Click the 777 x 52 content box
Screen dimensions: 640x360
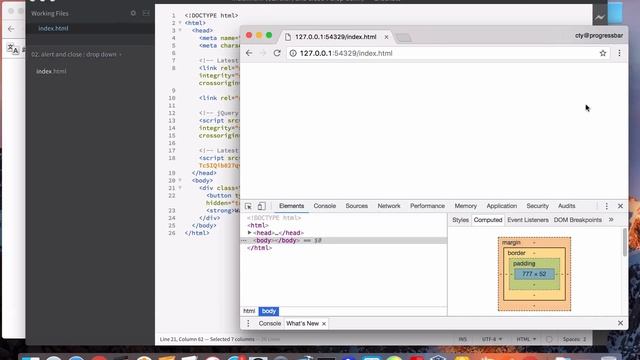click(534, 274)
